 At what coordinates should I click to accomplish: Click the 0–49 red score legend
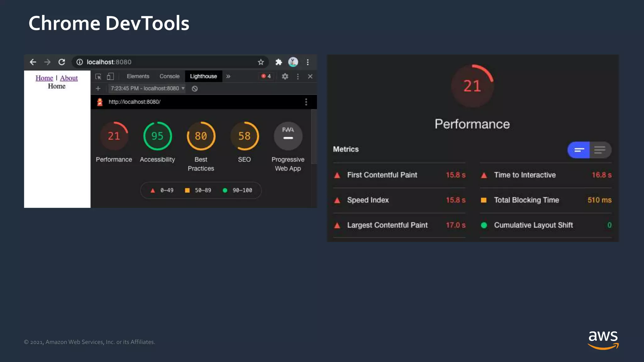[x=162, y=190]
